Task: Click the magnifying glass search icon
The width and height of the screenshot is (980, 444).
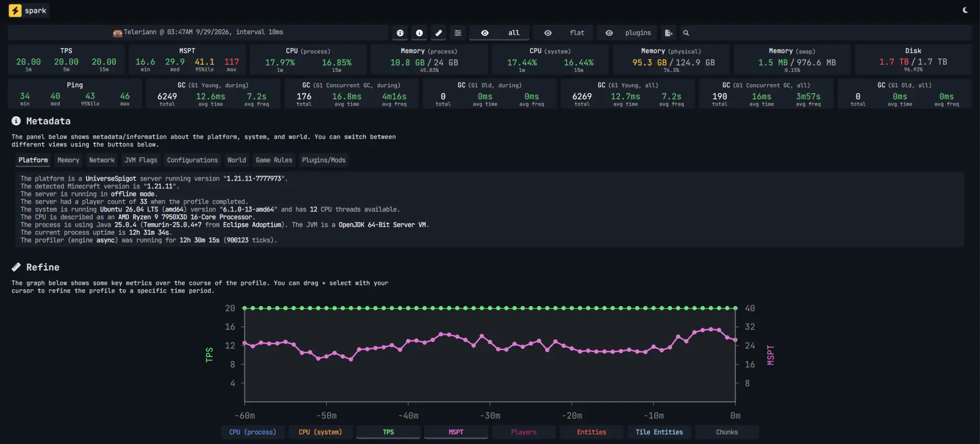Action: point(686,33)
